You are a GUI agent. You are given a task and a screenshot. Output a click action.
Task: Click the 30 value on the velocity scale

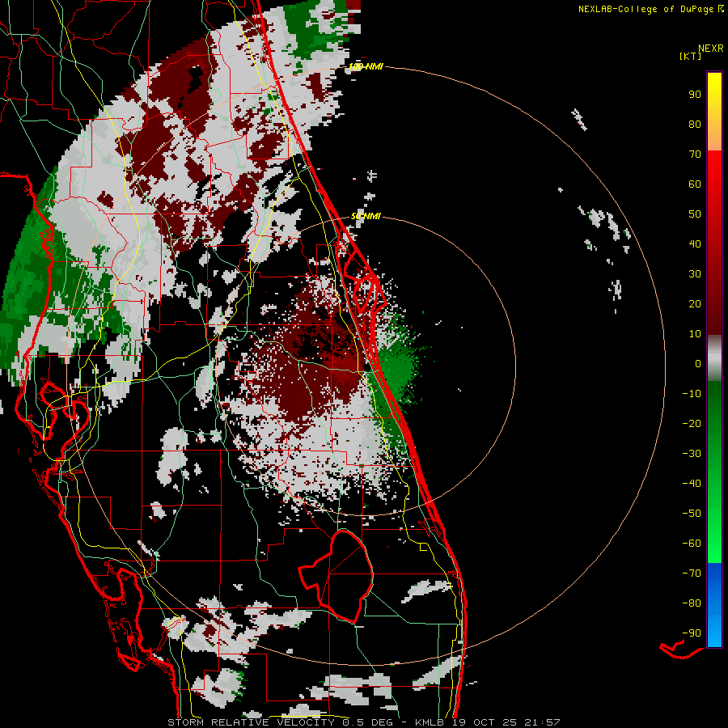(695, 274)
